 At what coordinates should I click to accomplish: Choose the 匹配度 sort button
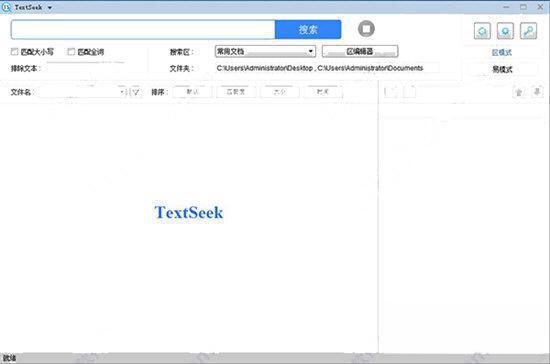pyautogui.click(x=236, y=92)
